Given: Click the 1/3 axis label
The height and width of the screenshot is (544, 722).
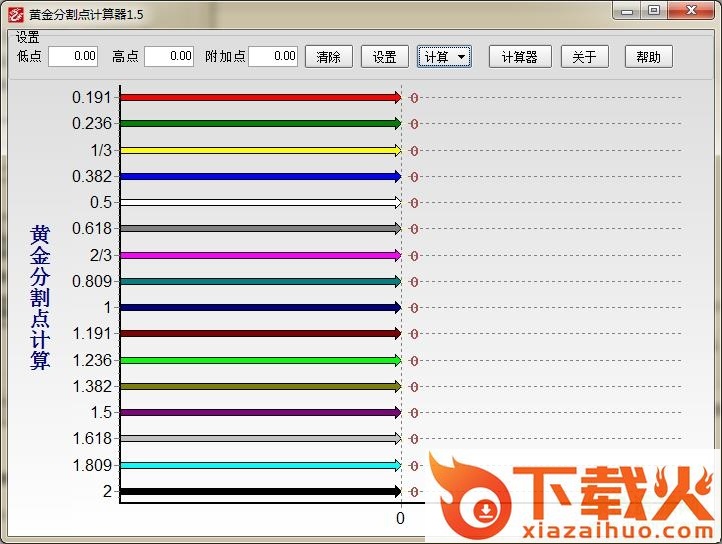Looking at the screenshot, I should tap(101, 150).
